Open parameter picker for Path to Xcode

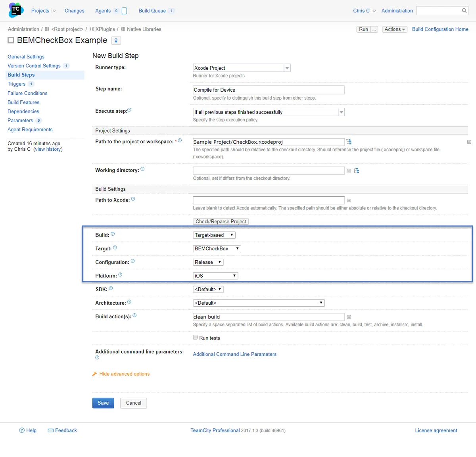[x=349, y=200]
